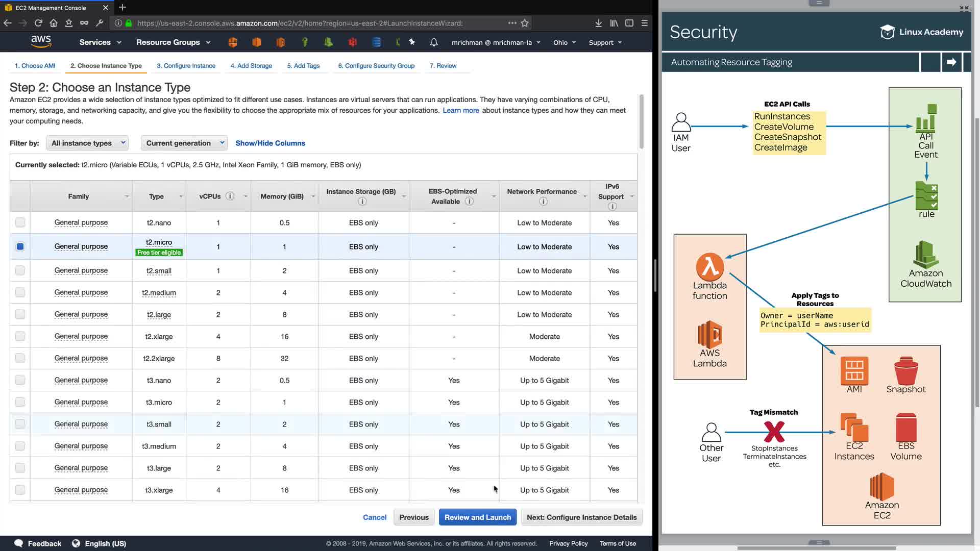Open the Firefox downloads icon

598,23
